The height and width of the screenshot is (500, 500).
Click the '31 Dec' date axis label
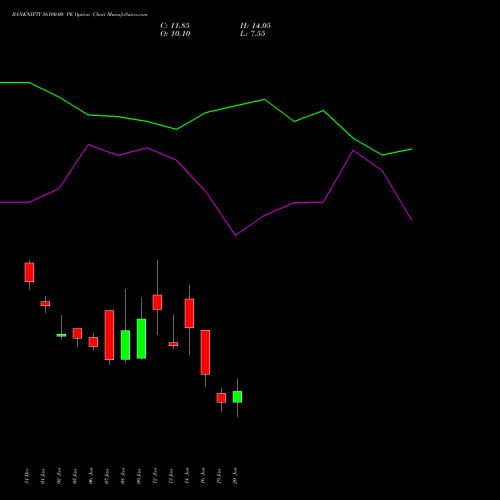point(27,476)
